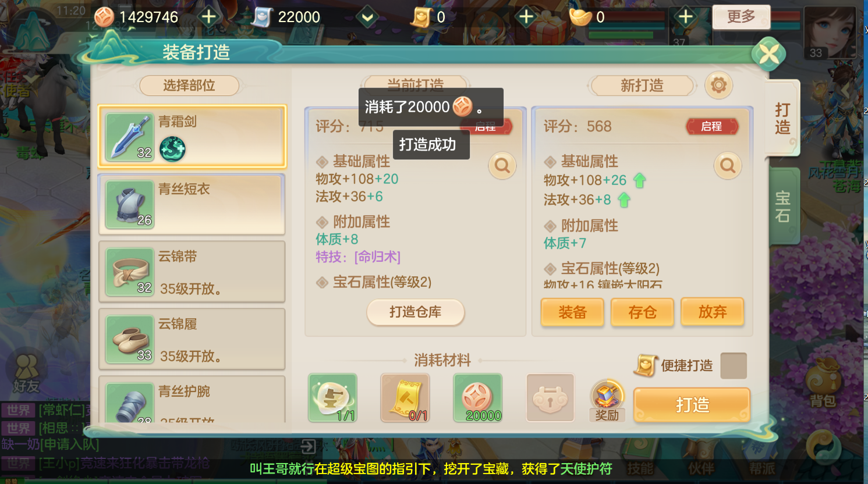Switch to the 打造 side tab
Screen dimensions: 868x484
[783, 118]
